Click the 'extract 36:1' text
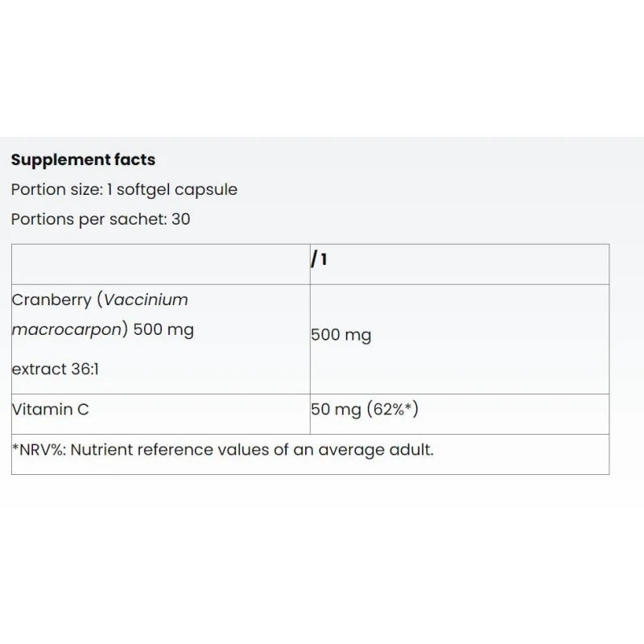This screenshot has width=644, height=644. click(56, 369)
